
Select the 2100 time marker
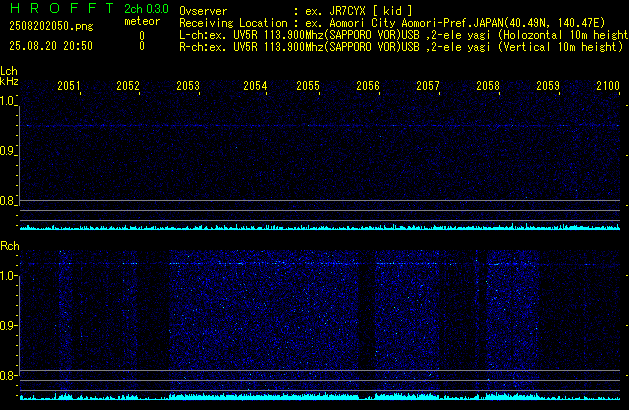tap(608, 86)
